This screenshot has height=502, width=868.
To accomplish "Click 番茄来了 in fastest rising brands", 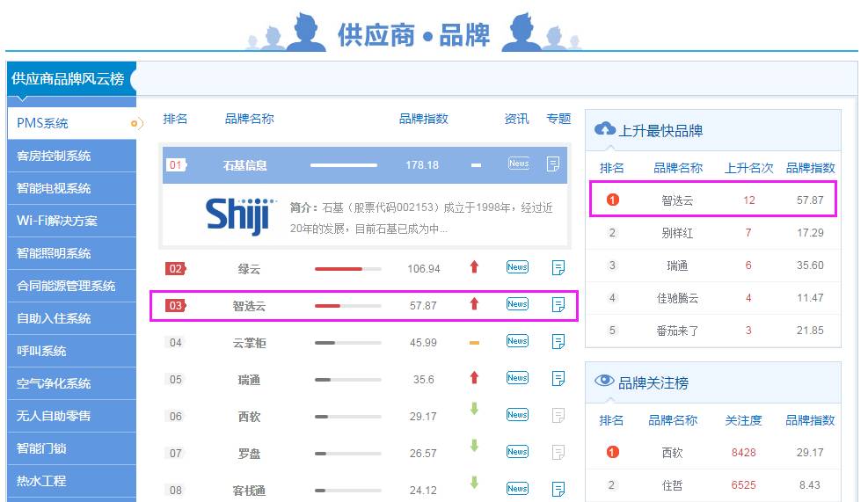I will coord(677,331).
